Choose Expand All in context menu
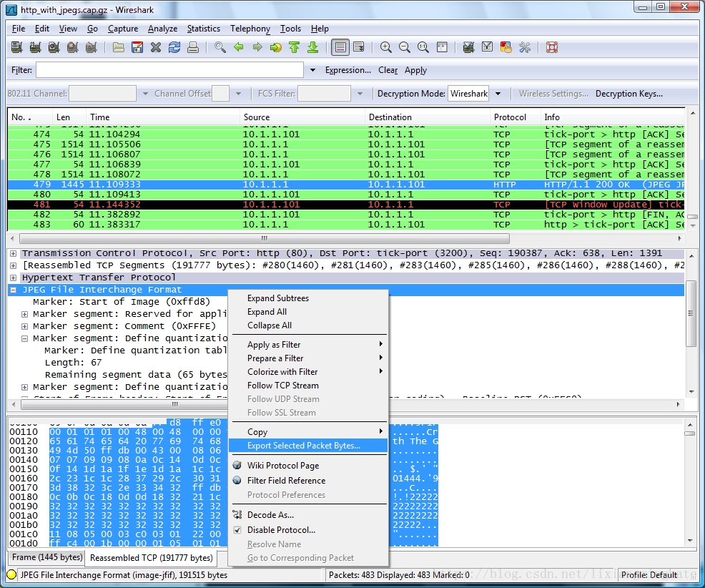This screenshot has height=588, width=705. tap(308, 312)
